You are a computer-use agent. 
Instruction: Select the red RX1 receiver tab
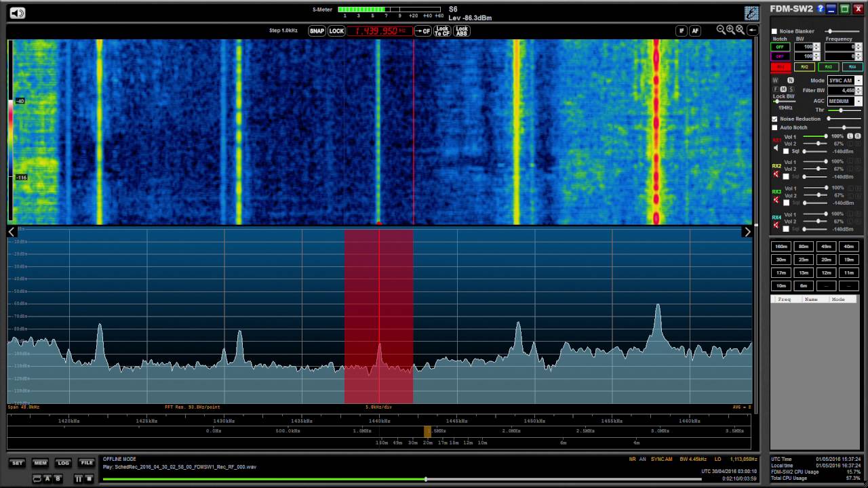(780, 67)
